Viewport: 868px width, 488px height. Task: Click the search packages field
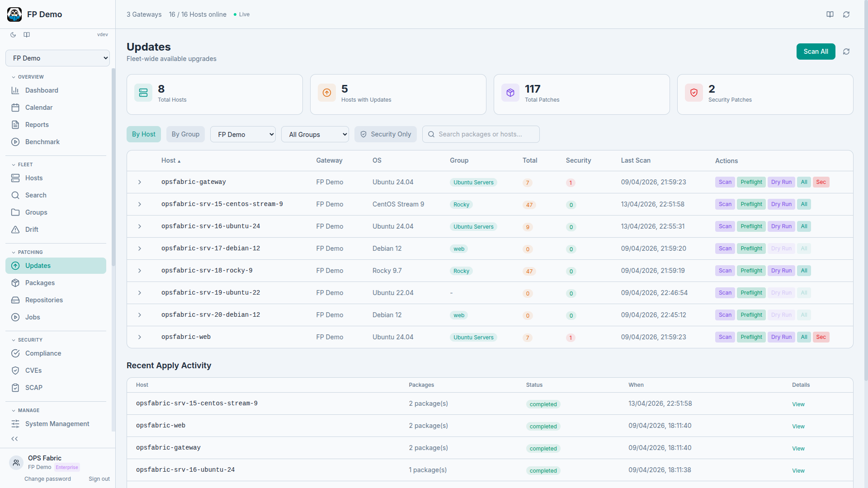(x=481, y=134)
